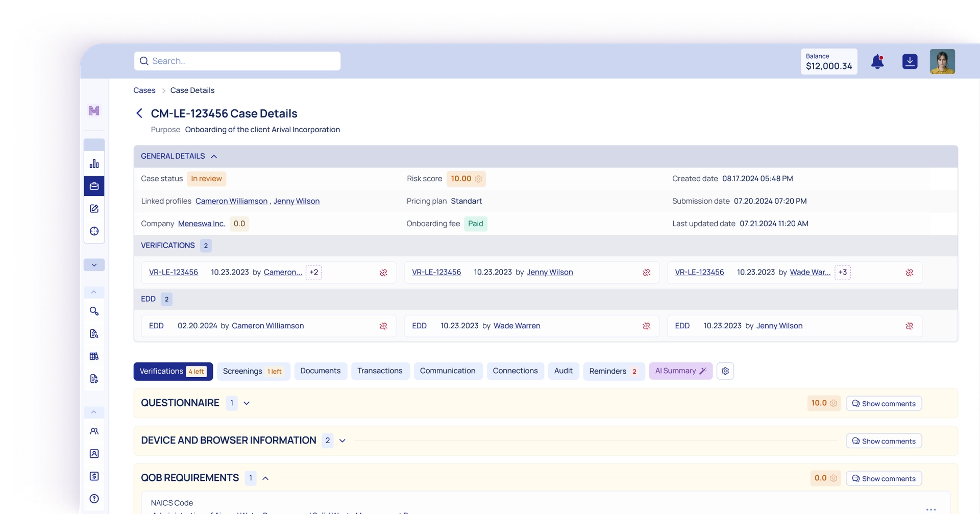Unlink the EDD by Cameron Williamson
The width and height of the screenshot is (980, 514).
[383, 326]
